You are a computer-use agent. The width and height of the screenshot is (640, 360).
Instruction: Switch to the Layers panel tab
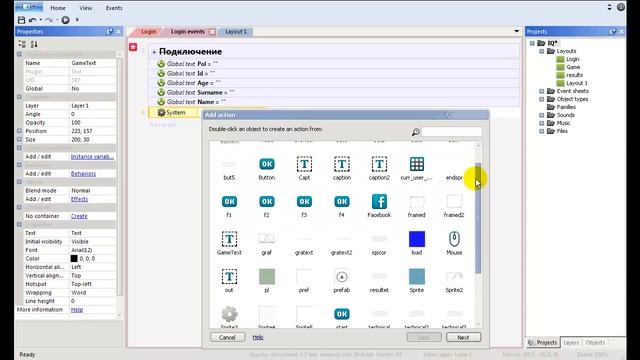click(571, 342)
